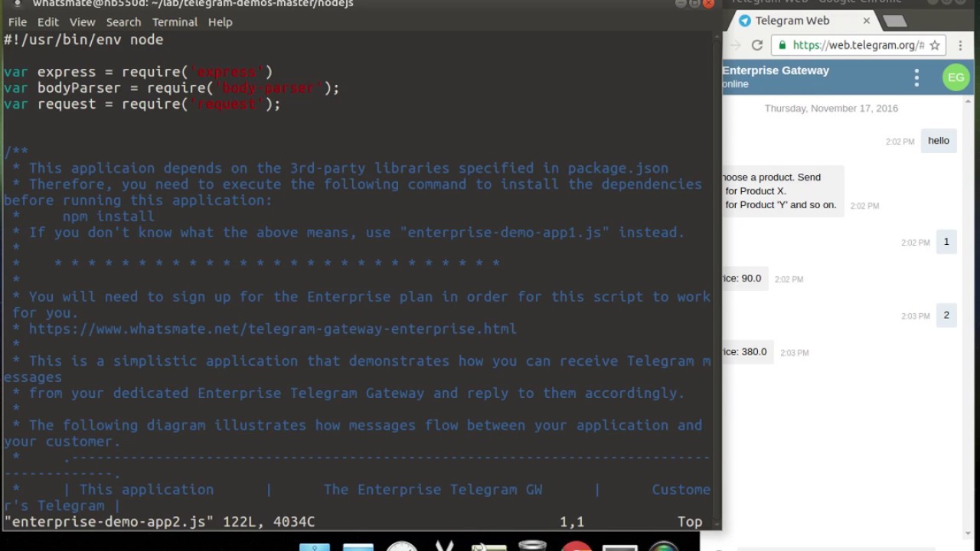The image size is (980, 551).
Task: Open the Help menu in the terminal
Action: click(220, 22)
